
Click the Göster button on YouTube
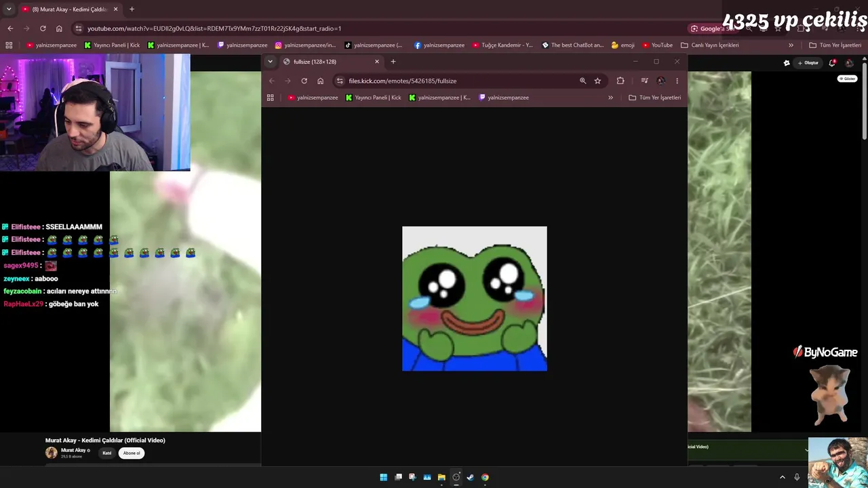click(x=848, y=79)
